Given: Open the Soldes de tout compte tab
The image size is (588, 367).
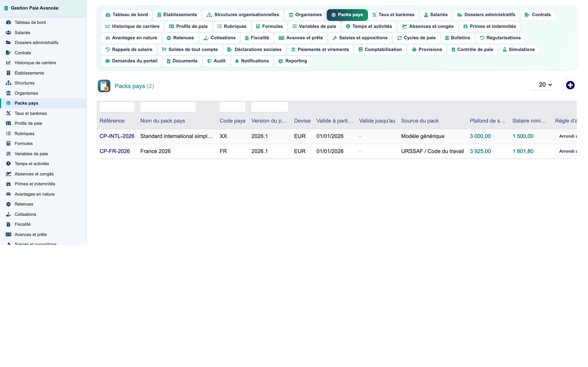Looking at the screenshot, I should (x=190, y=50).
